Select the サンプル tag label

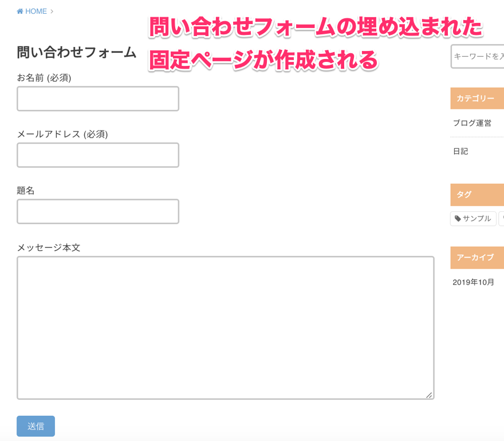[x=477, y=219]
